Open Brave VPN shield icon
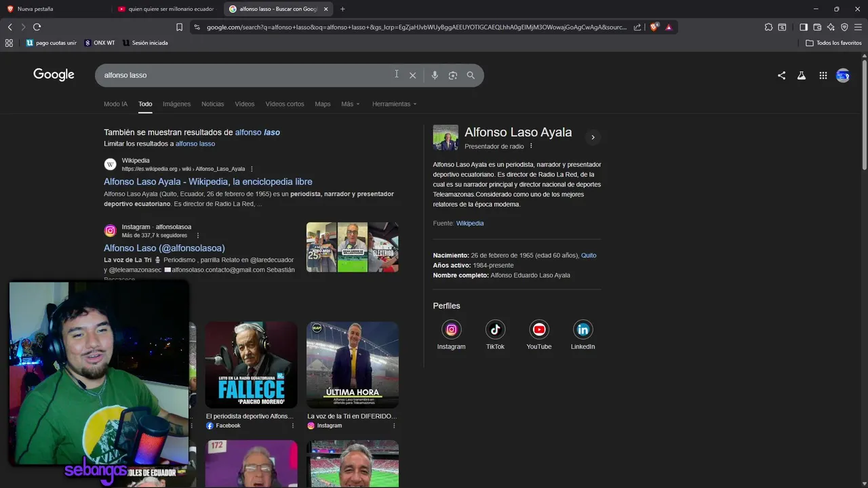The image size is (868, 488). pyautogui.click(x=844, y=27)
